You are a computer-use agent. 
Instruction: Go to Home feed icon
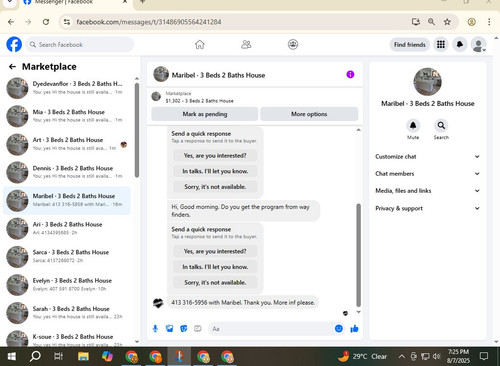click(200, 44)
